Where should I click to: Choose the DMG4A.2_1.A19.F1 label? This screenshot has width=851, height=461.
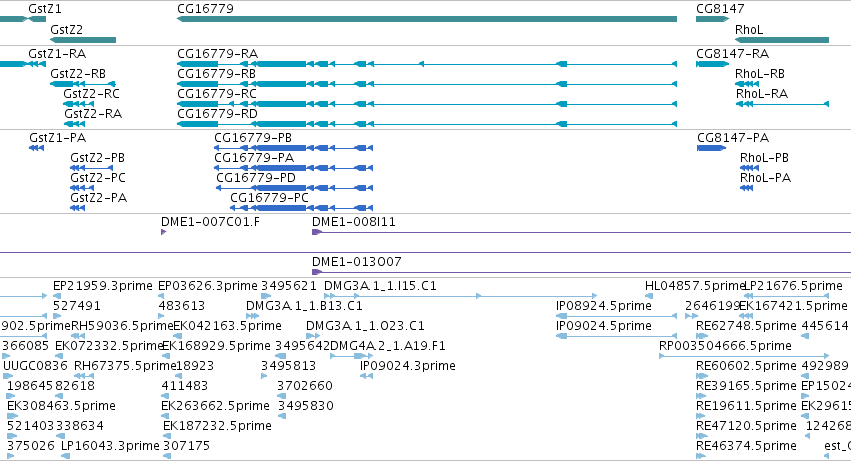point(388,346)
